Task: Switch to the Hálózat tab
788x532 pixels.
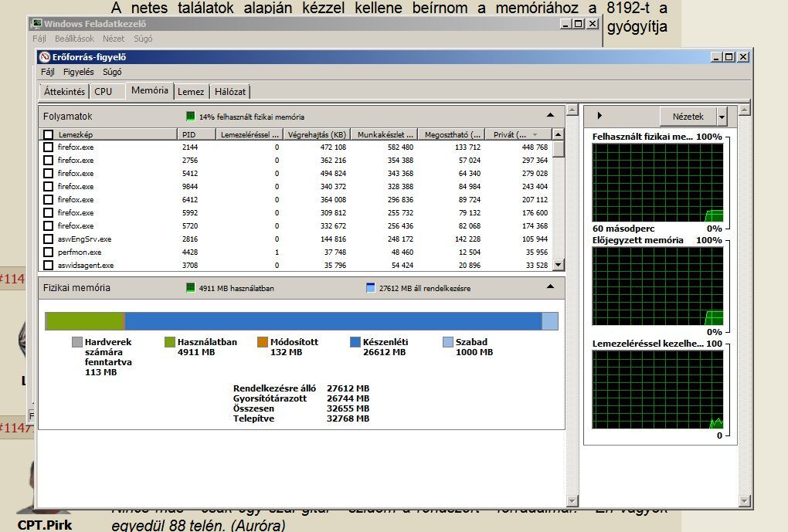Action: point(230,91)
